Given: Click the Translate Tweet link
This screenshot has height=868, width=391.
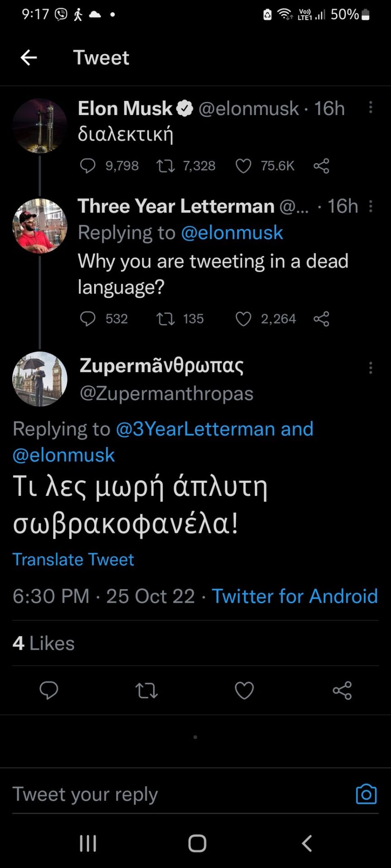Looking at the screenshot, I should point(73,560).
